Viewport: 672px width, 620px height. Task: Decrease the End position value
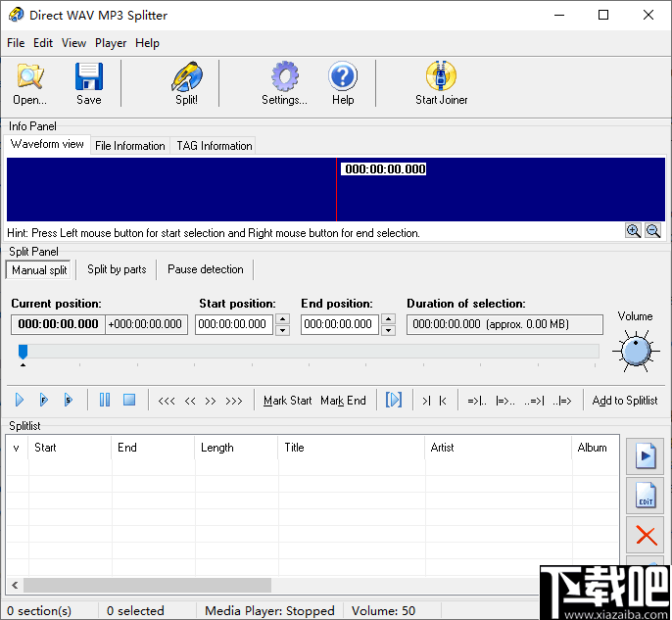pyautogui.click(x=388, y=330)
